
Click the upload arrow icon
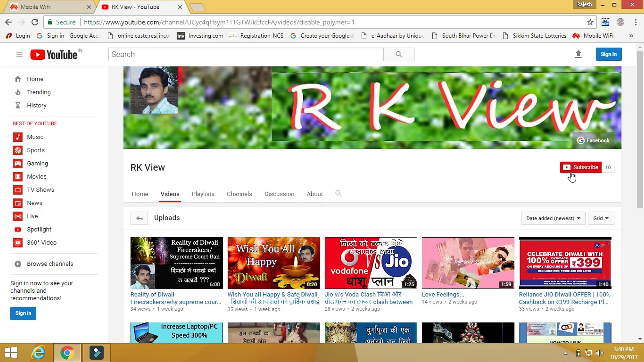click(578, 54)
